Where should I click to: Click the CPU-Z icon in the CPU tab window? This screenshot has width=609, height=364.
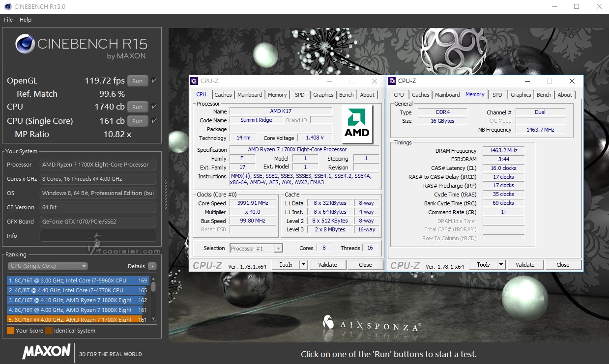tap(194, 81)
